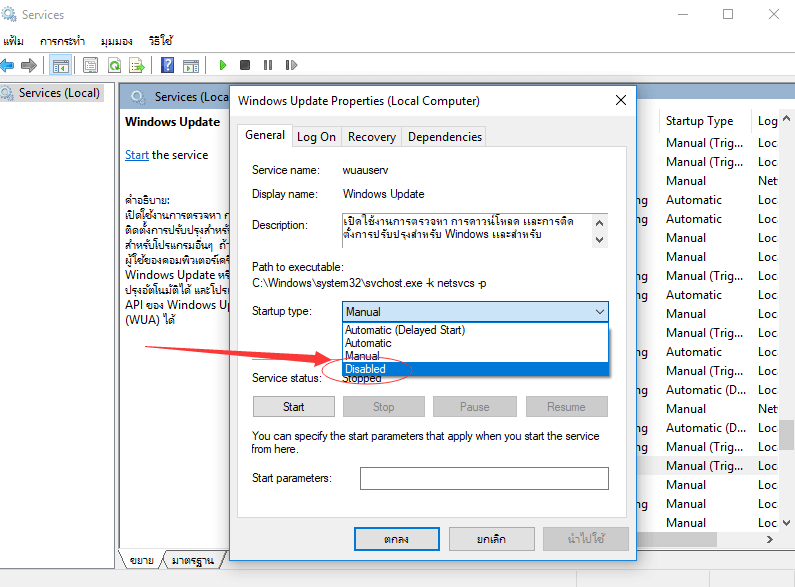Viewport: 795px width, 587px height.
Task: Click the Start the service link
Action: point(137,155)
